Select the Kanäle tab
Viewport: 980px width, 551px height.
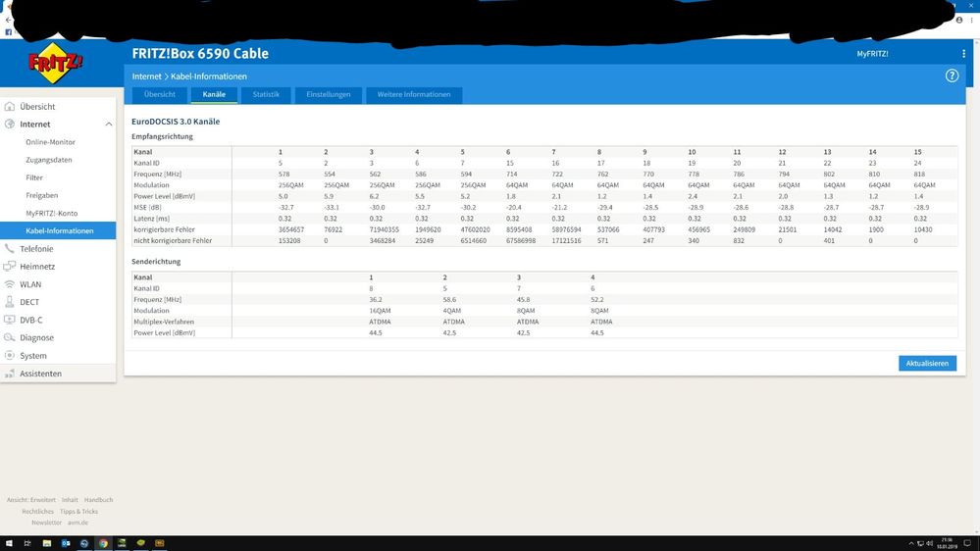[x=214, y=94]
